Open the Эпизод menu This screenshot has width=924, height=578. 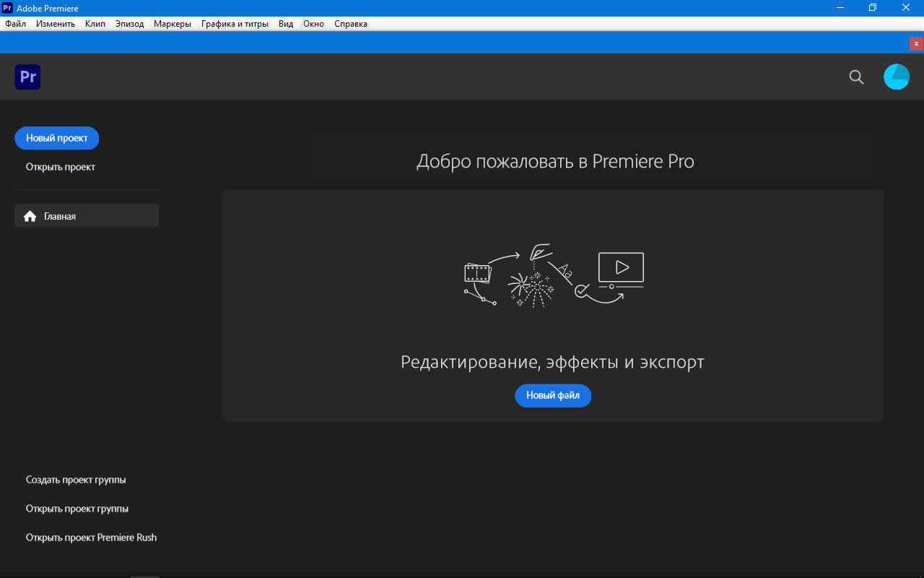130,24
